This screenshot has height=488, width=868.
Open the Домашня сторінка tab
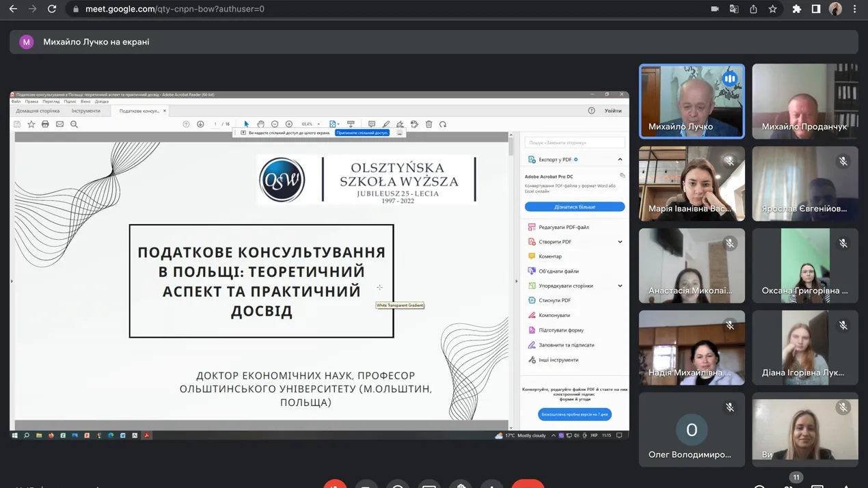pyautogui.click(x=38, y=111)
